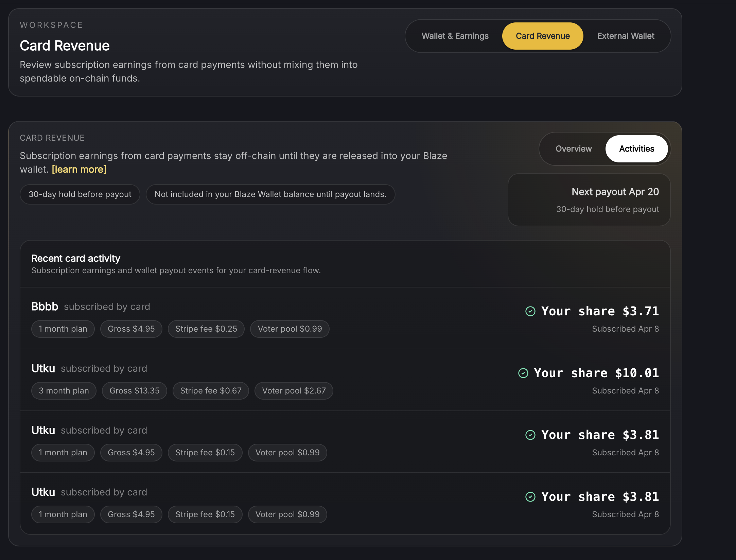Click the Stripe fee $0.25 chip
Viewport: 736px width, 560px height.
(x=206, y=329)
